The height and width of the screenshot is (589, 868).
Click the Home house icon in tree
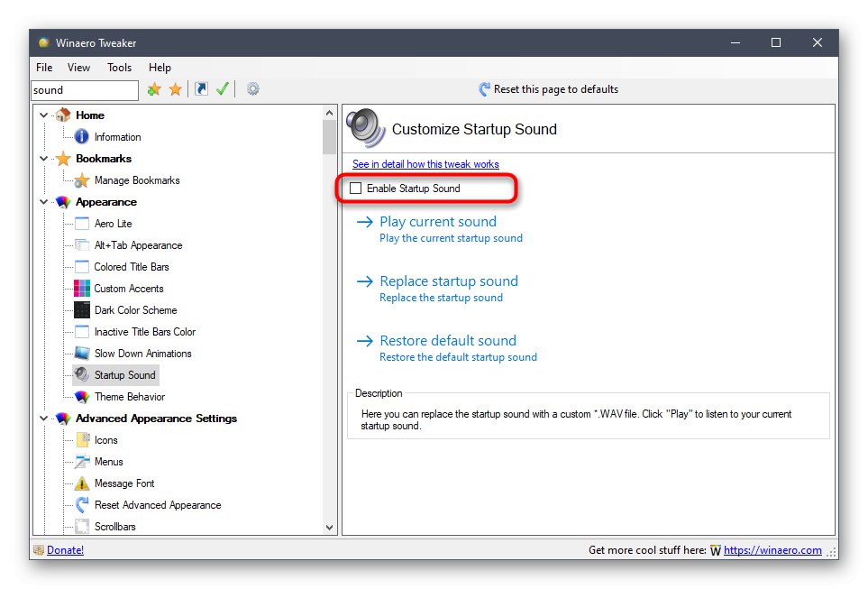(63, 115)
